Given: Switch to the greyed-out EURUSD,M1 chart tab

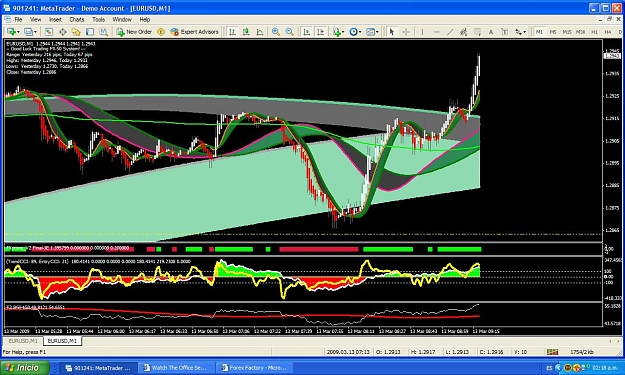Looking at the screenshot, I should (23, 341).
